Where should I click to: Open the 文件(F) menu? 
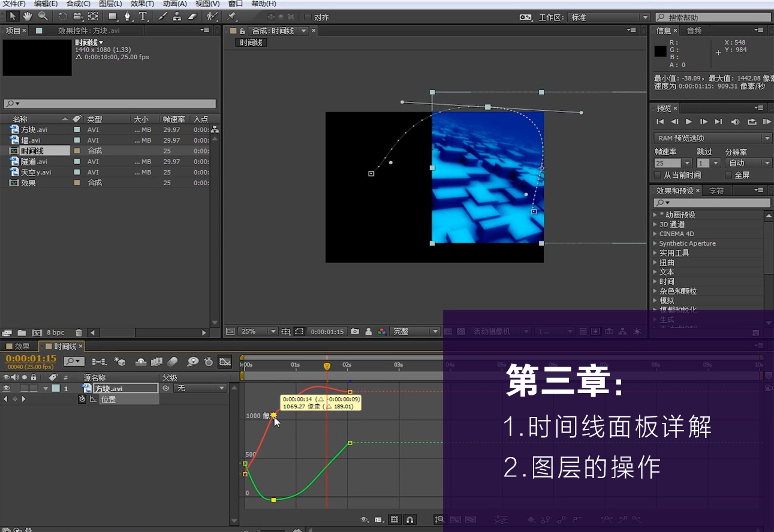[14, 4]
